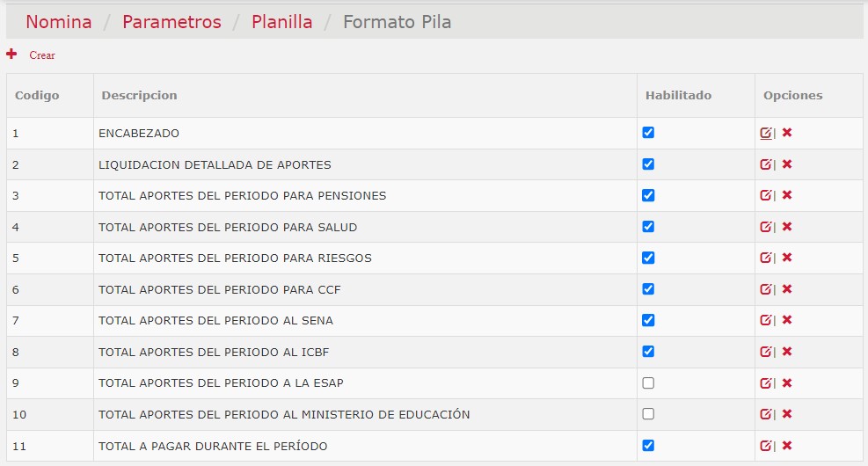Viewport: 868px width, 466px height.
Task: Delete the MINISTERIO DE EDUCACIÓN row
Action: (x=787, y=414)
